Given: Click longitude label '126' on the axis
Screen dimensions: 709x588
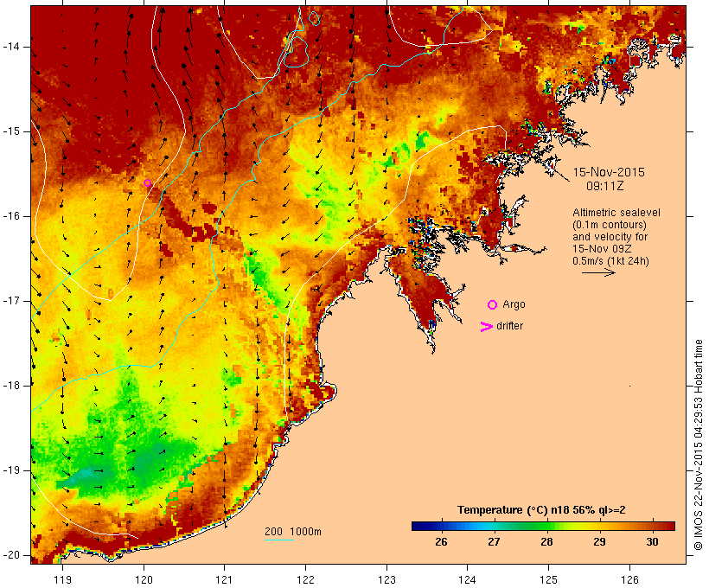Looking at the screenshot, I should 629,580.
